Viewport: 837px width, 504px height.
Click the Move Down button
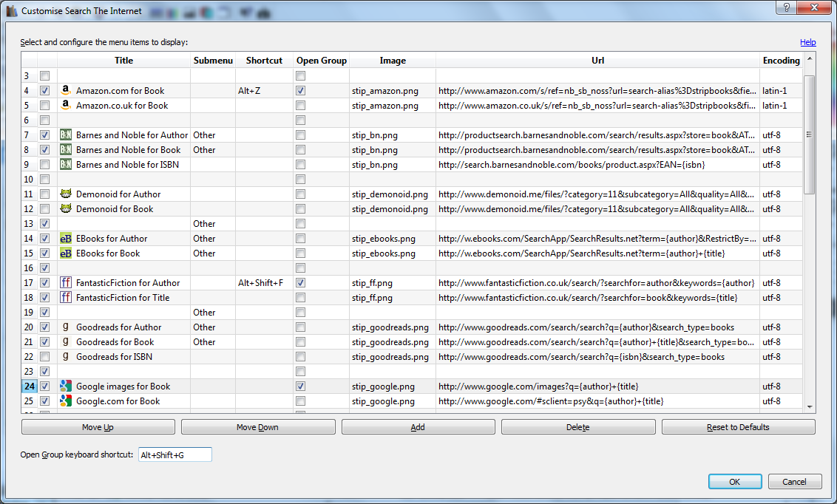[258, 427]
